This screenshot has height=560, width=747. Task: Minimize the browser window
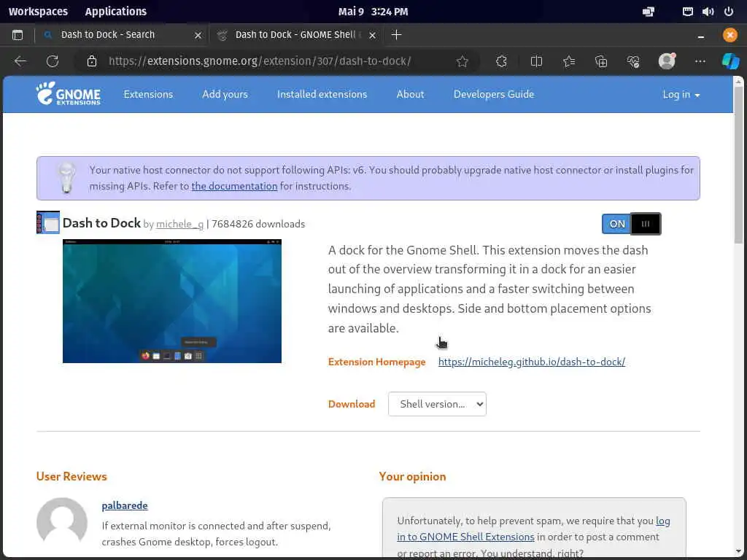701,36
